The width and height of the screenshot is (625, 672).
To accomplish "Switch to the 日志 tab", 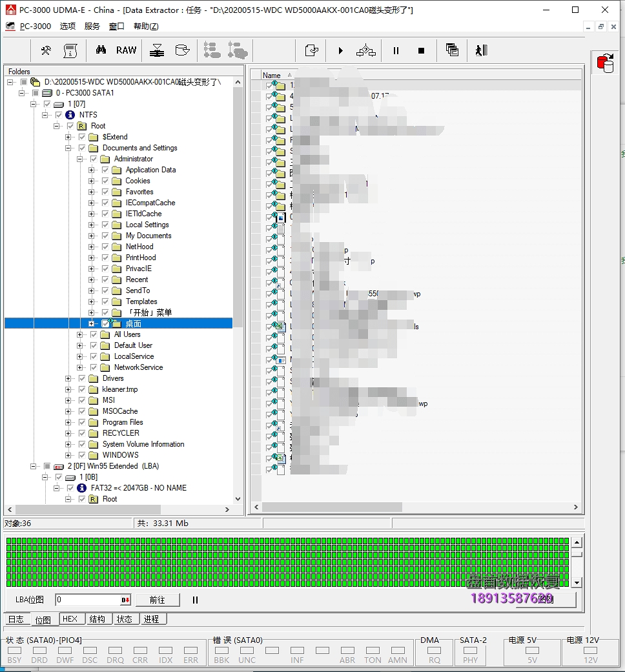I will point(16,619).
